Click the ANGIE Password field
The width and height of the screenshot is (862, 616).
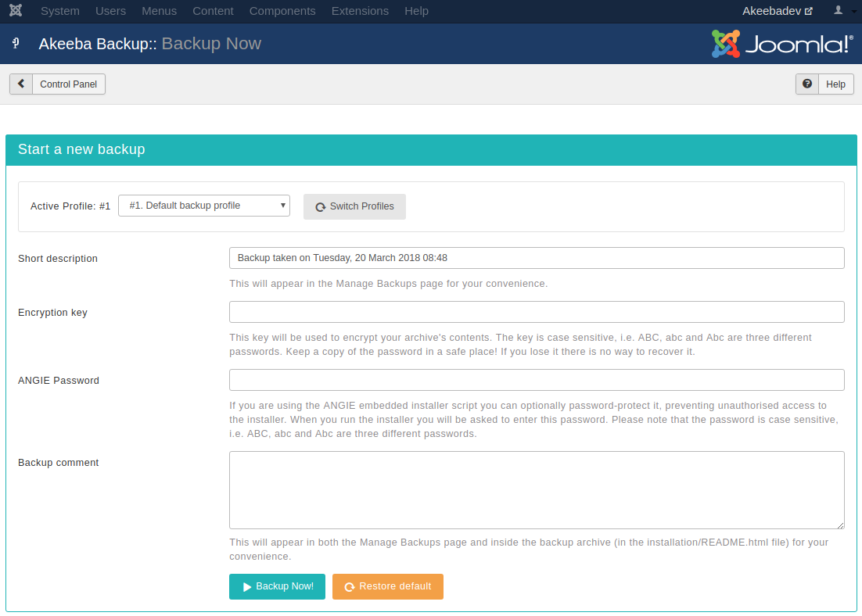point(537,380)
